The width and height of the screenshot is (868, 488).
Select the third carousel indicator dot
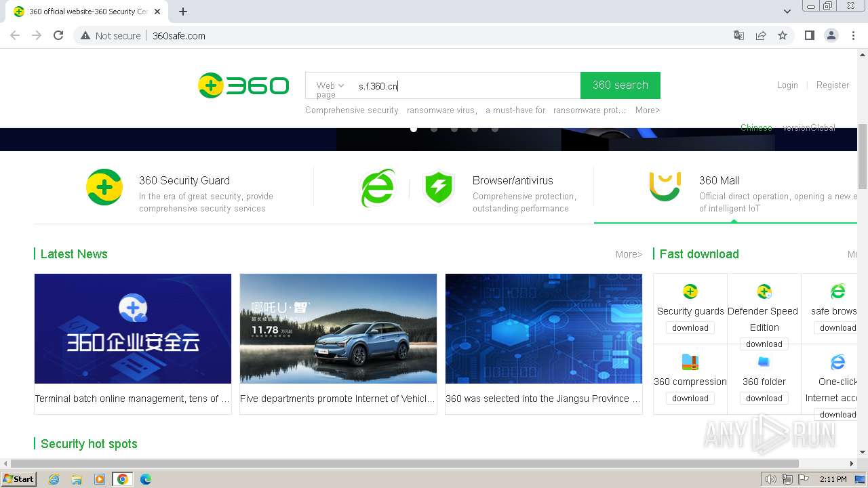pyautogui.click(x=454, y=128)
